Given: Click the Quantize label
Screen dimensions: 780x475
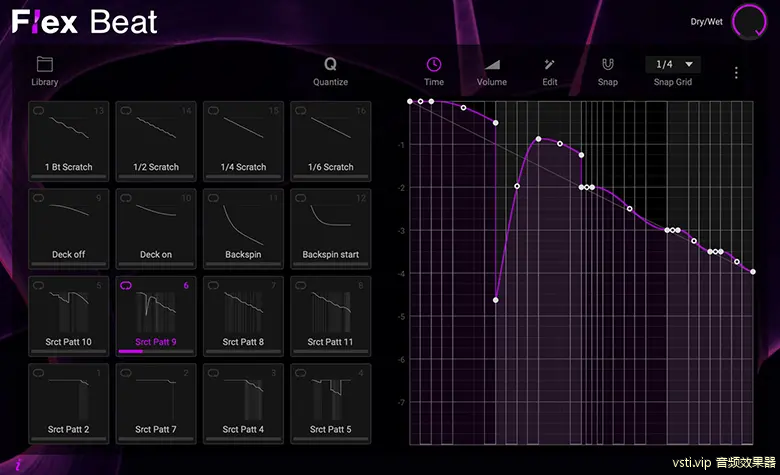Looking at the screenshot, I should (330, 82).
